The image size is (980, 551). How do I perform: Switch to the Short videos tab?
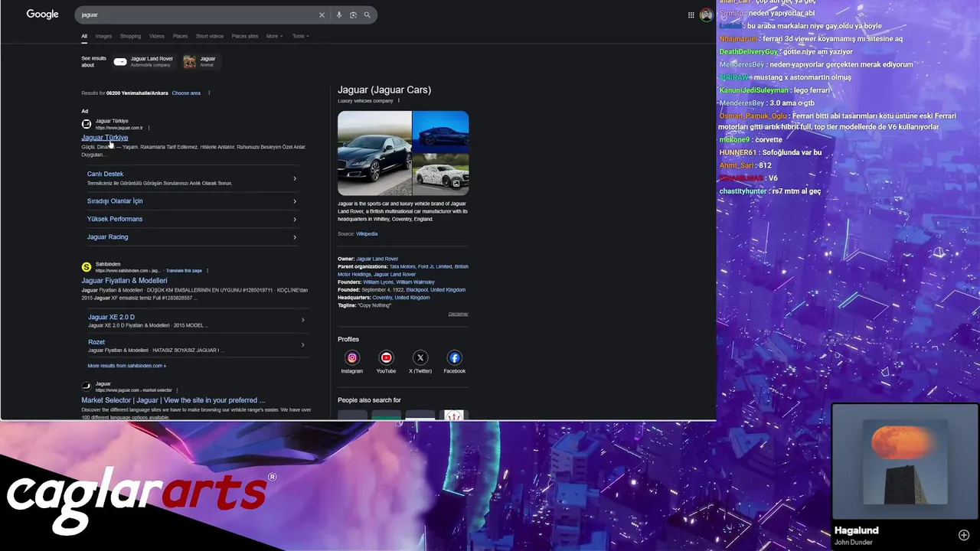coord(209,36)
